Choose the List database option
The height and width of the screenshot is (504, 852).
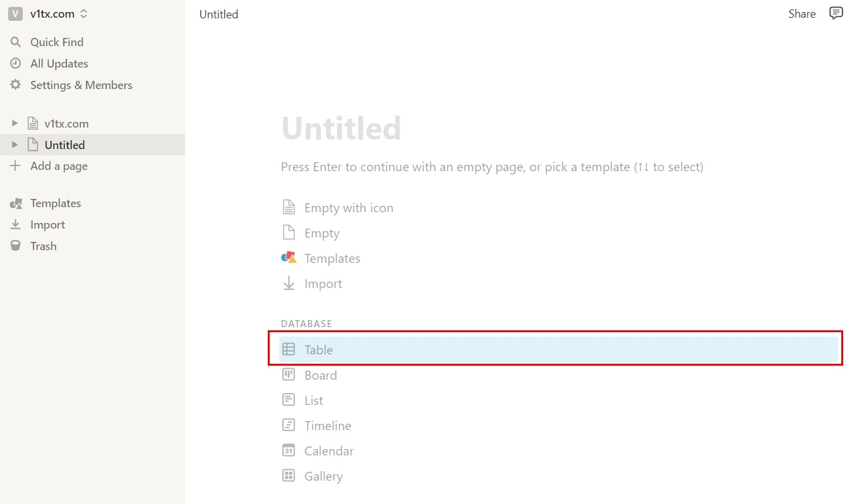pos(313,400)
